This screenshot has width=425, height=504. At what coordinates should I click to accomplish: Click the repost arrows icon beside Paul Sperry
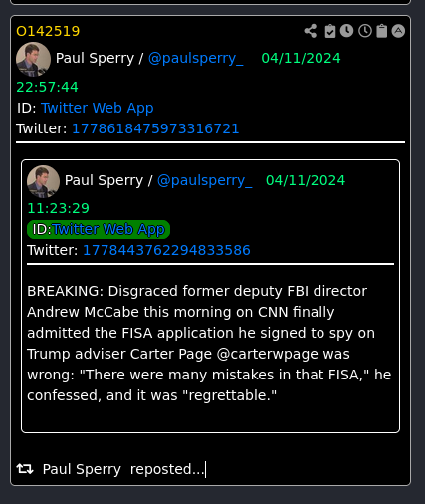click(x=25, y=469)
